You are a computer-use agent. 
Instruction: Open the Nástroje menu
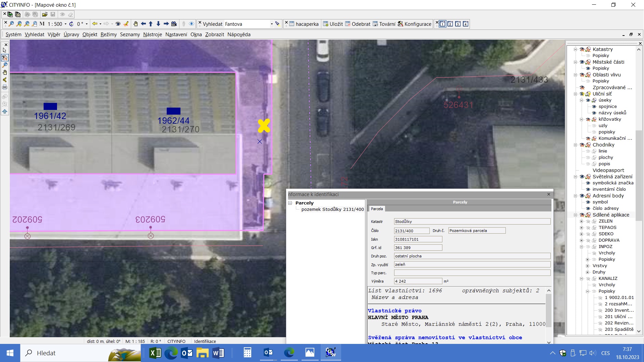(152, 35)
